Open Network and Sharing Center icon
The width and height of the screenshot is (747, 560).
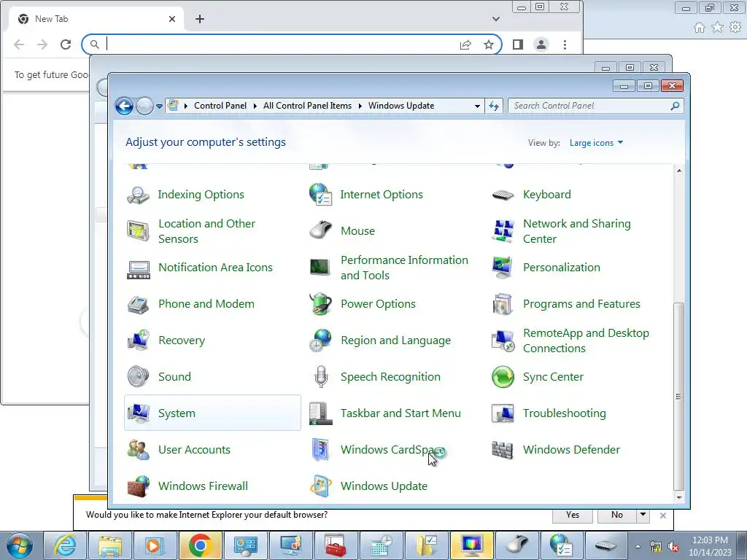[503, 231]
